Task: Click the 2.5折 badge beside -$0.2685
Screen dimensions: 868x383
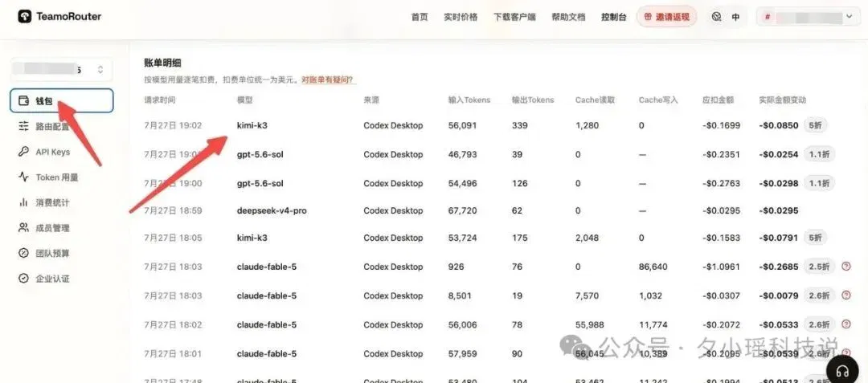Action: [x=819, y=267]
